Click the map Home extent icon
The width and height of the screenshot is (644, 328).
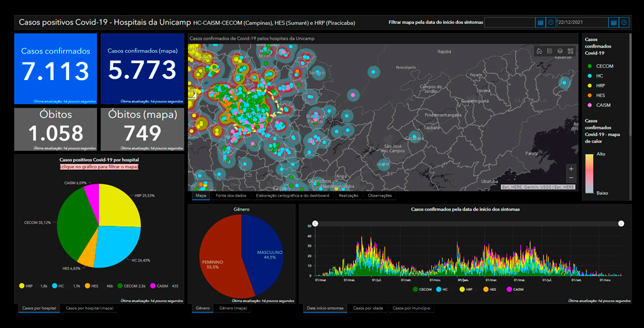click(539, 51)
